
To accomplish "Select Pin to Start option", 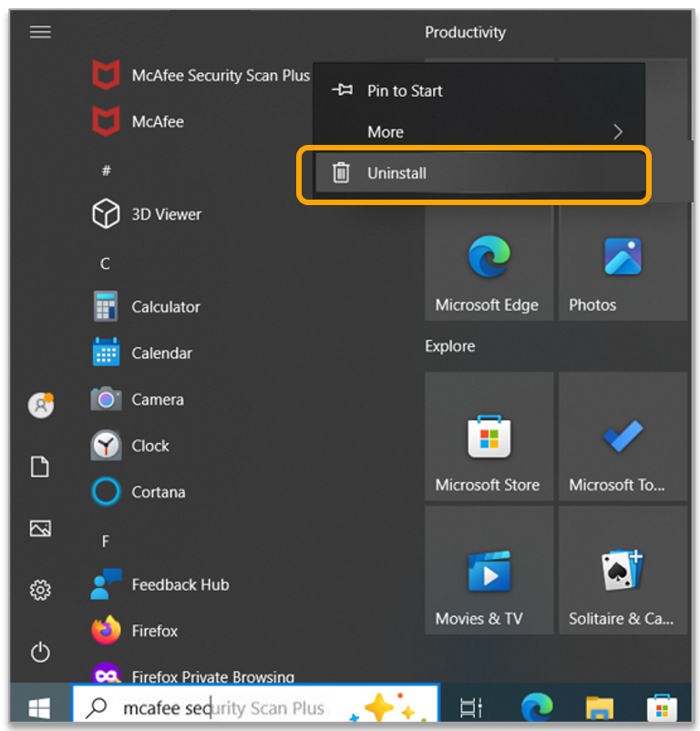I will pos(404,91).
